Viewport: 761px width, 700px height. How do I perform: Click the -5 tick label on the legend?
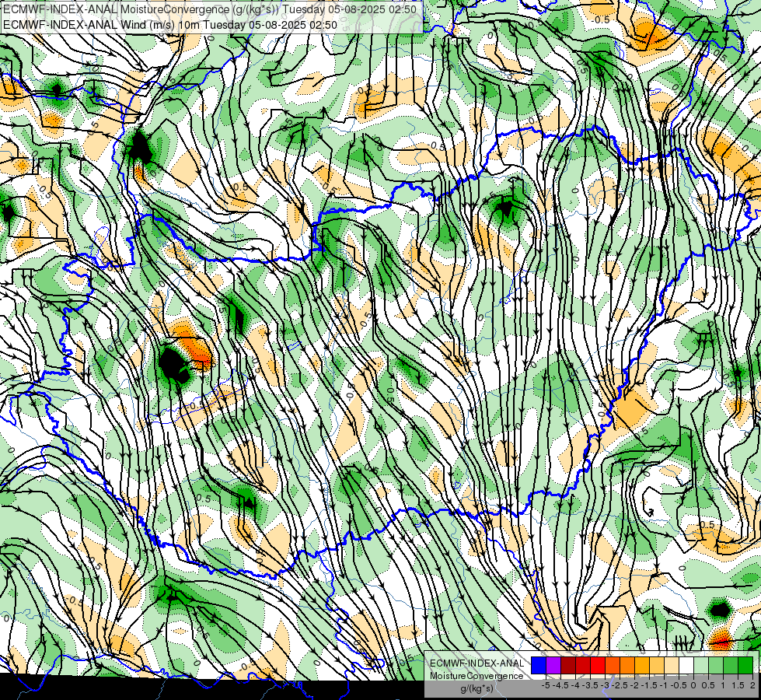(546, 685)
